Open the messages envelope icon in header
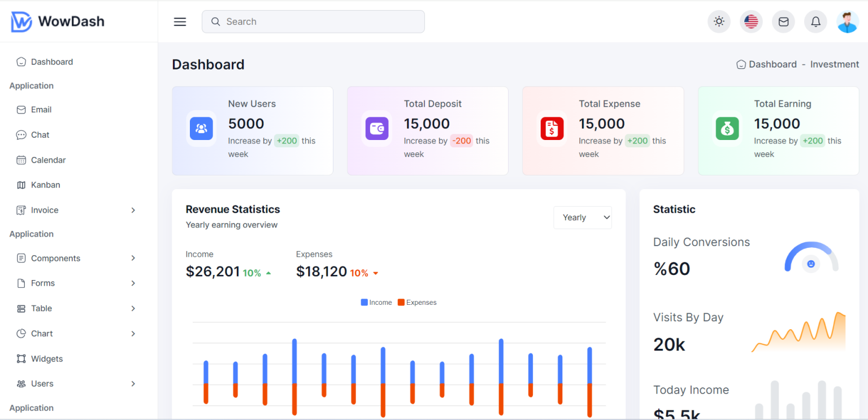This screenshot has height=420, width=868. click(783, 21)
